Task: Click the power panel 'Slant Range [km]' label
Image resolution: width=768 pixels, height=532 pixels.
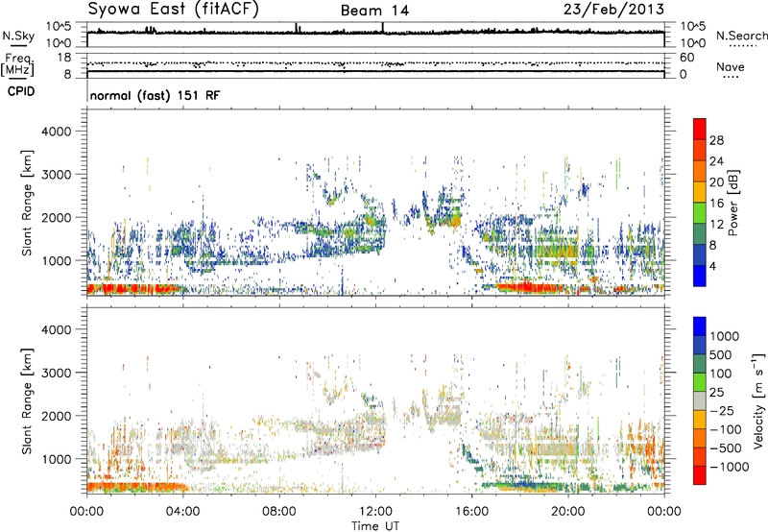Action: (27, 203)
